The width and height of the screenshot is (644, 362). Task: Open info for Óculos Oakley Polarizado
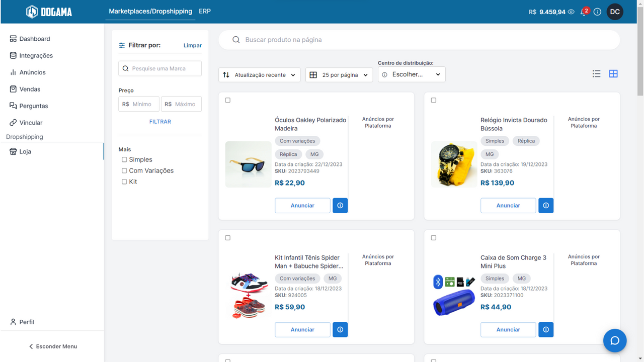[x=340, y=205]
